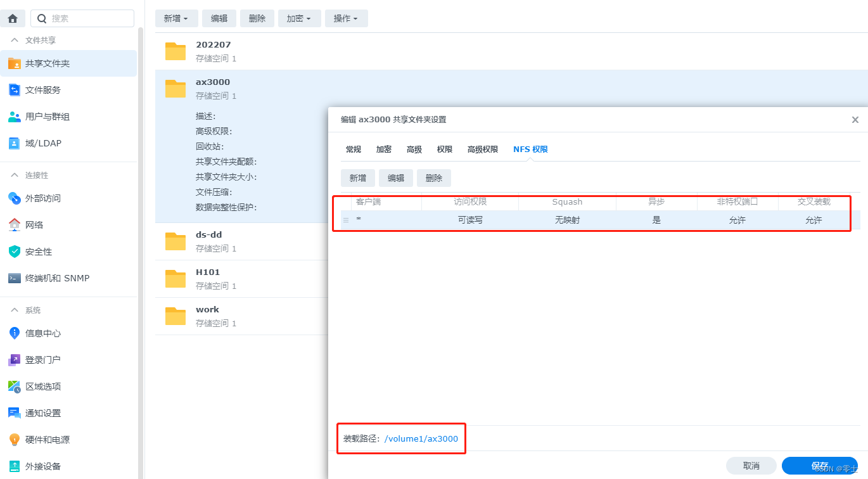This screenshot has height=479, width=868.
Task: Expand the Action (操作) dropdown
Action: 346,18
